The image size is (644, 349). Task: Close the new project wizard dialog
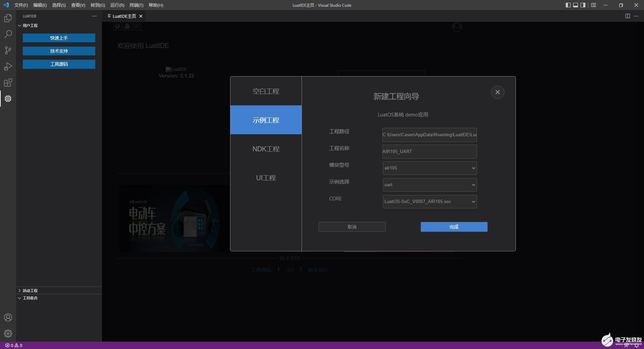click(497, 92)
